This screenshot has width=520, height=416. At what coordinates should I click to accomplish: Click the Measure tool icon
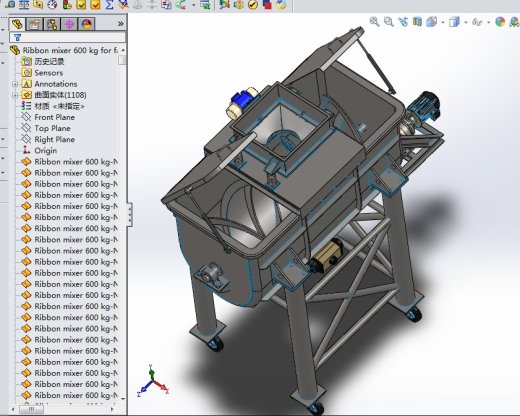tap(10, 4)
